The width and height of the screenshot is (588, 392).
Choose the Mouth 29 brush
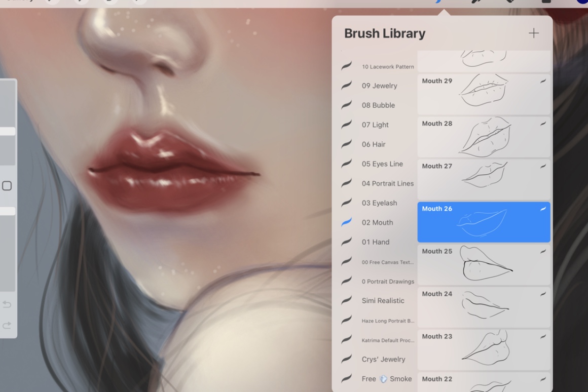[x=484, y=94]
